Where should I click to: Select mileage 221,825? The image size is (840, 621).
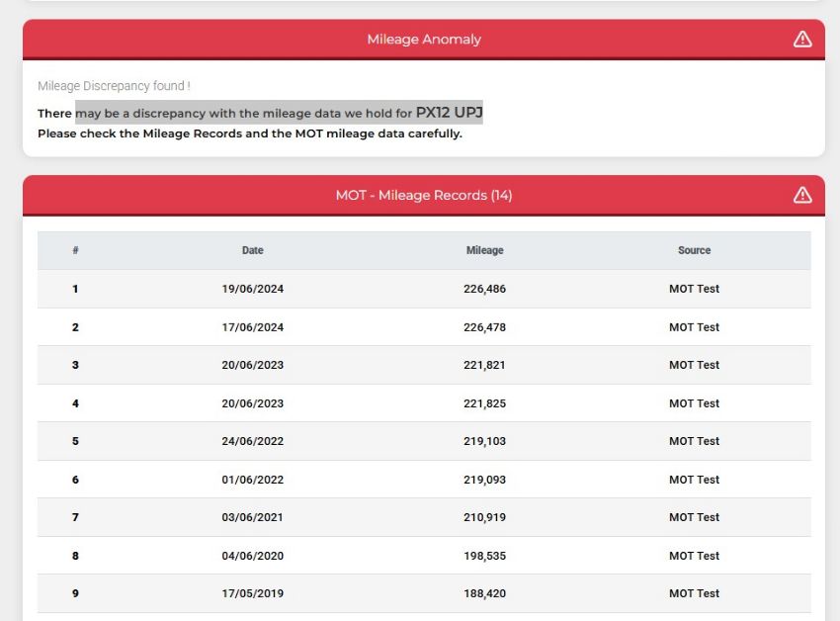point(485,403)
